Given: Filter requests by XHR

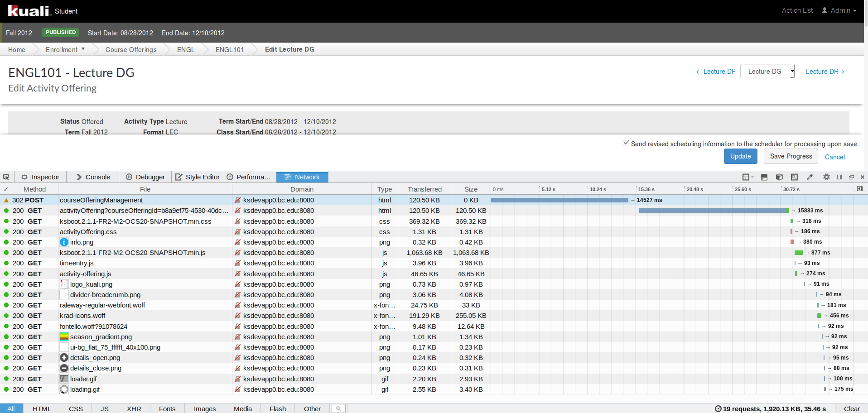Looking at the screenshot, I should (134, 408).
